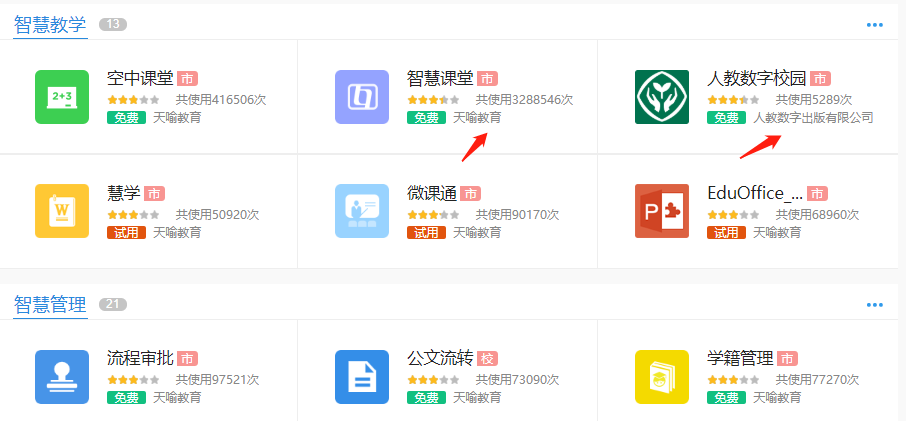Click the 校 tag next to 公文流转
This screenshot has height=421, width=906.
(487, 358)
